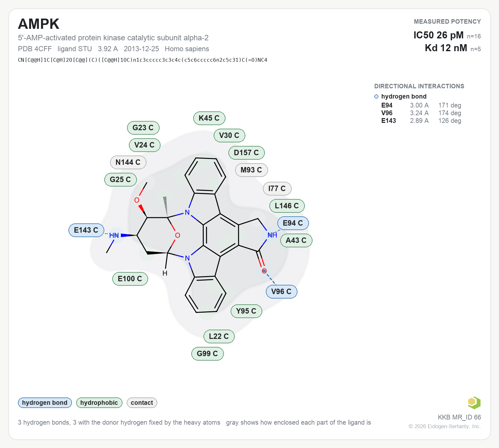
Task: Select the A43 C residue label
Action: (296, 240)
